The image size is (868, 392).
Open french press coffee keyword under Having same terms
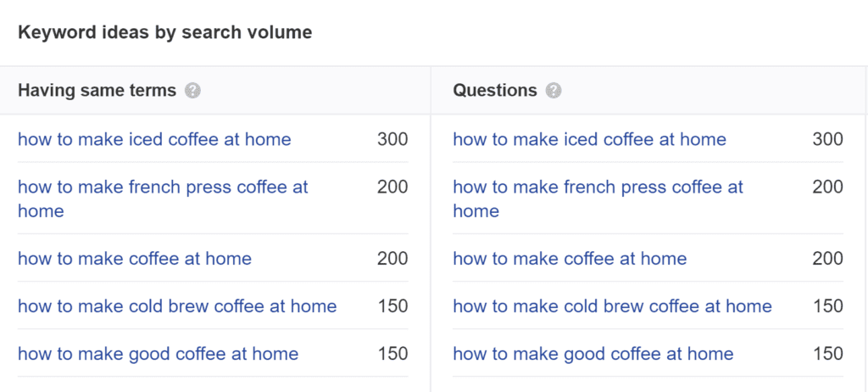point(163,199)
